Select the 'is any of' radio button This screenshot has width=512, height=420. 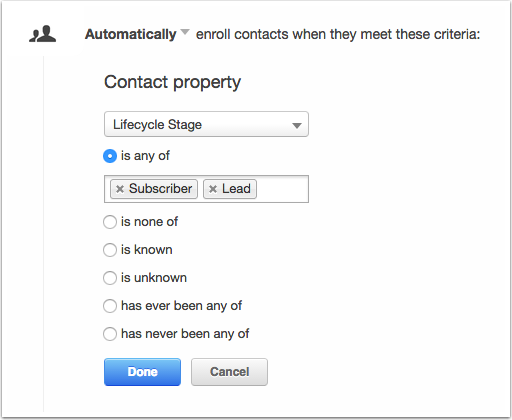[x=110, y=156]
